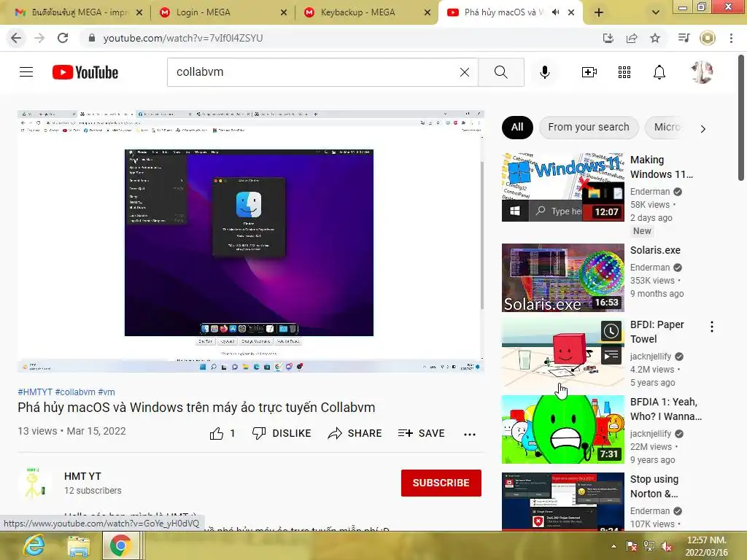Open BFDI Paper Towel options menu
Viewport: 747px width, 560px height.
pos(712,327)
